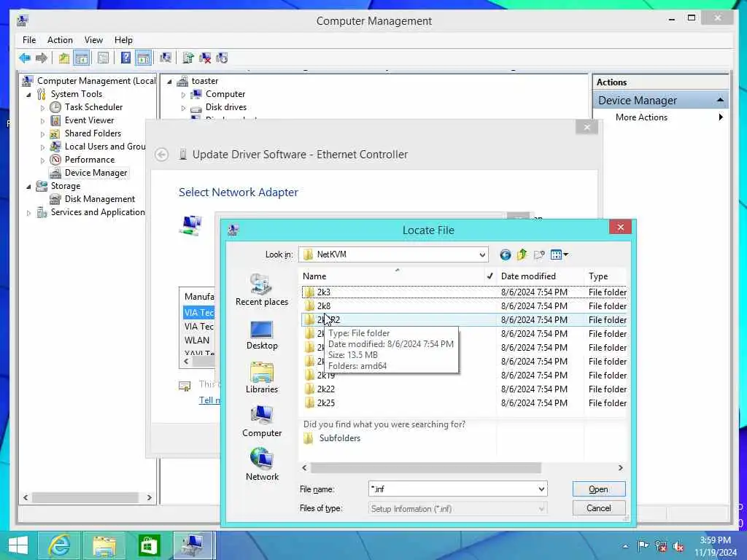Open Libraries in Locate File sidebar
Viewport: 747px width, 560px height.
262,378
